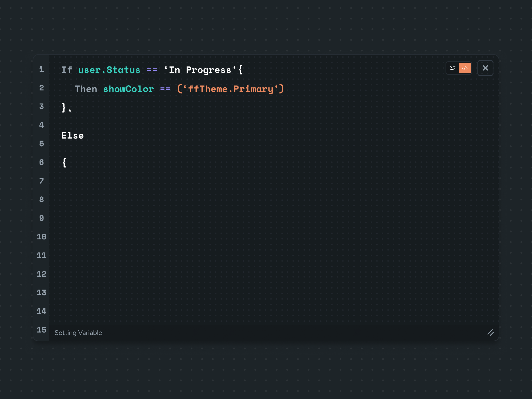Select the orange code view toggle
The width and height of the screenshot is (532, 399).
point(465,68)
